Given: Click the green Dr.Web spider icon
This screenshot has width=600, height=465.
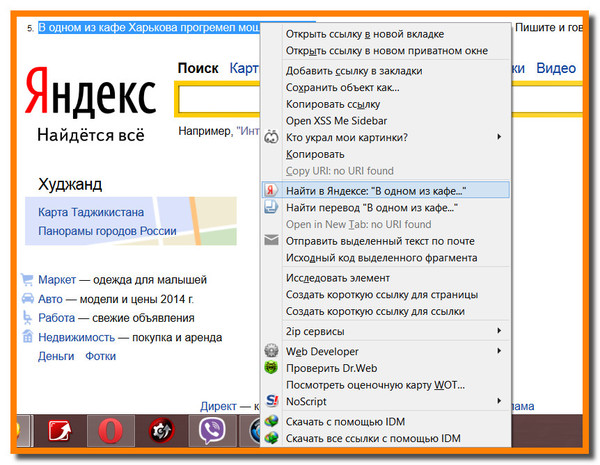Looking at the screenshot, I should pos(271,367).
